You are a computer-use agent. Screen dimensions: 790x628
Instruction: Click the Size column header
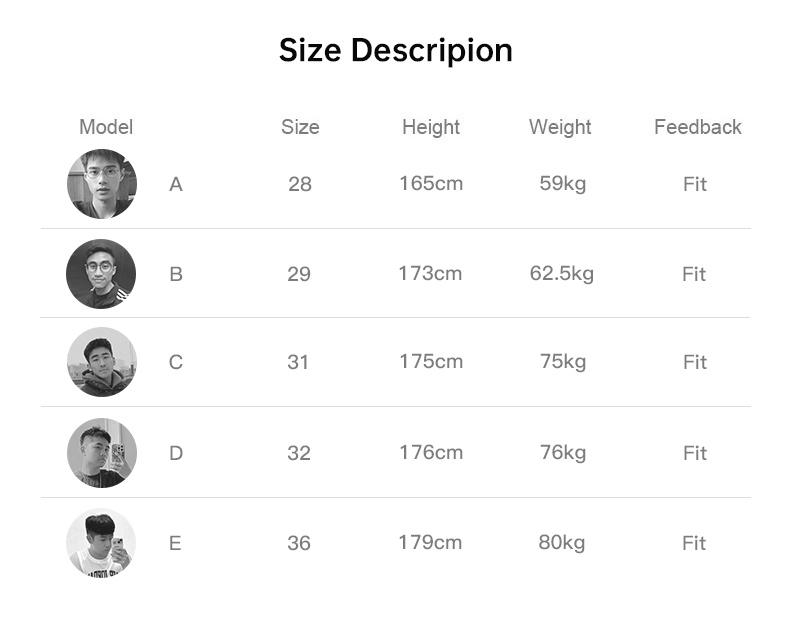tap(300, 127)
